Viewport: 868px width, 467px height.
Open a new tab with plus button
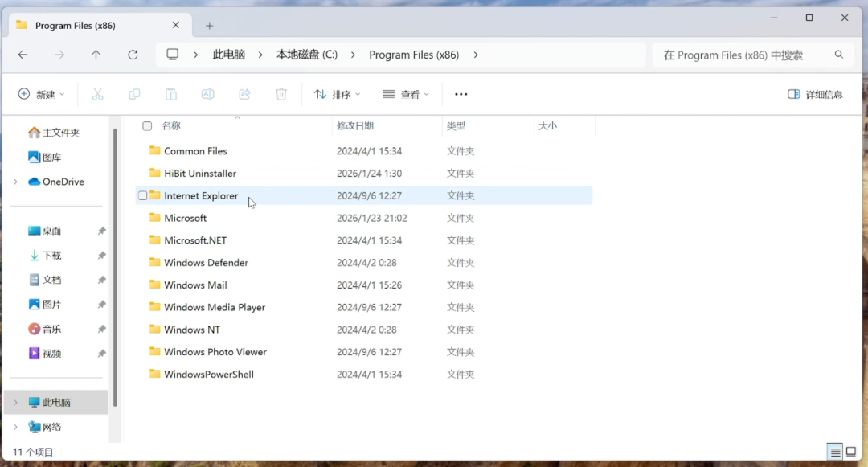coord(209,26)
